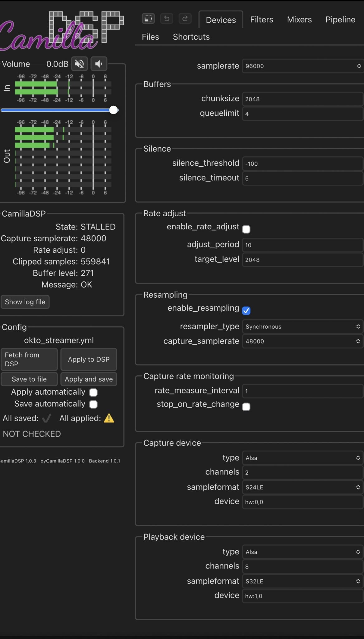Viewport: 364px width, 639px height.
Task: Open Playback device type dropdown
Action: pyautogui.click(x=303, y=552)
